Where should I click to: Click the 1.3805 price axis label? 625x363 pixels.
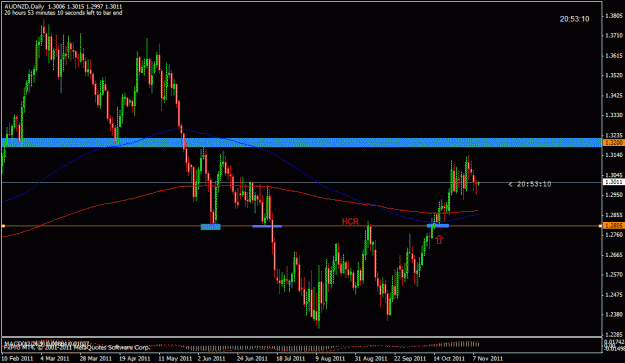click(x=613, y=16)
